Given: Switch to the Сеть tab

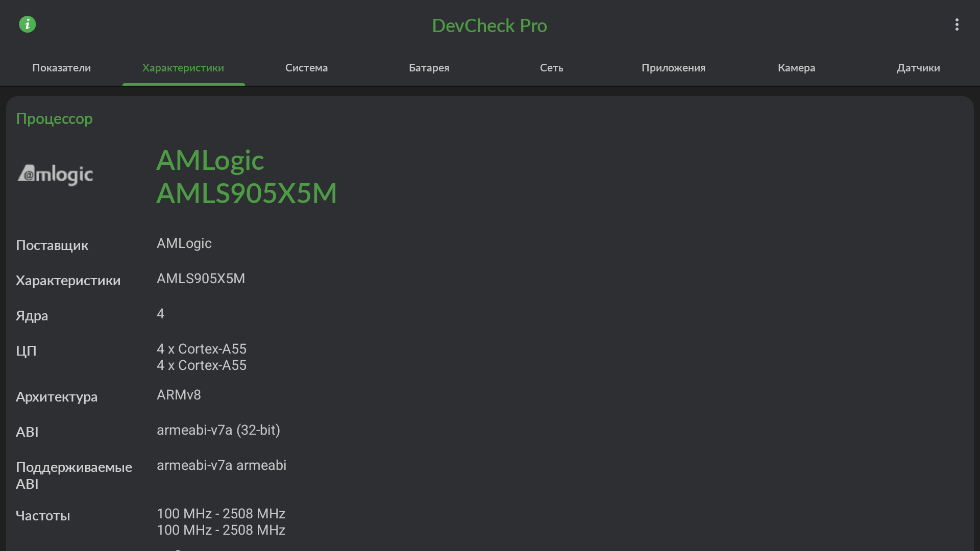Looking at the screenshot, I should click(551, 68).
